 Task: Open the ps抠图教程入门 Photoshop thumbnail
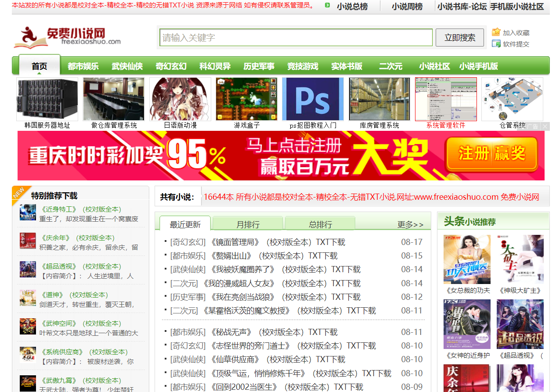pyautogui.click(x=313, y=99)
